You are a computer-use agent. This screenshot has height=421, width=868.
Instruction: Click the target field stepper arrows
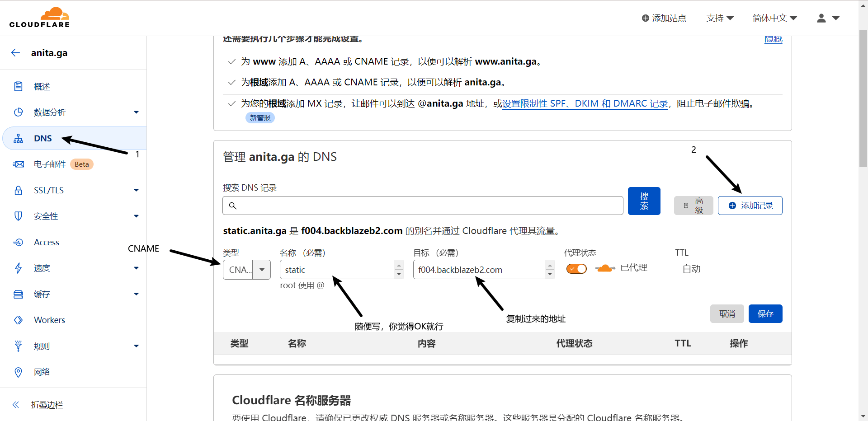[x=550, y=270]
